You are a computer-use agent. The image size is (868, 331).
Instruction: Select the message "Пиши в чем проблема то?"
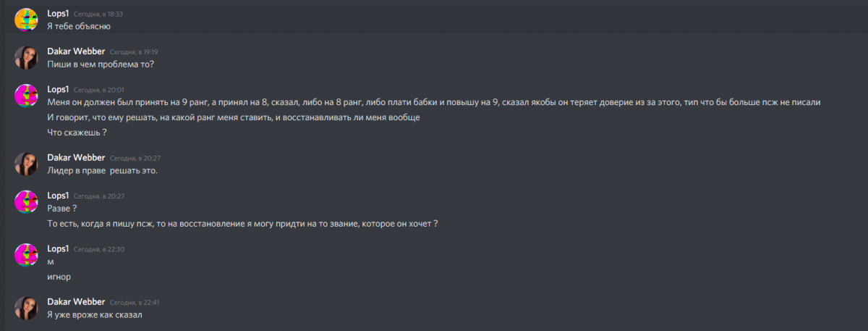[101, 64]
